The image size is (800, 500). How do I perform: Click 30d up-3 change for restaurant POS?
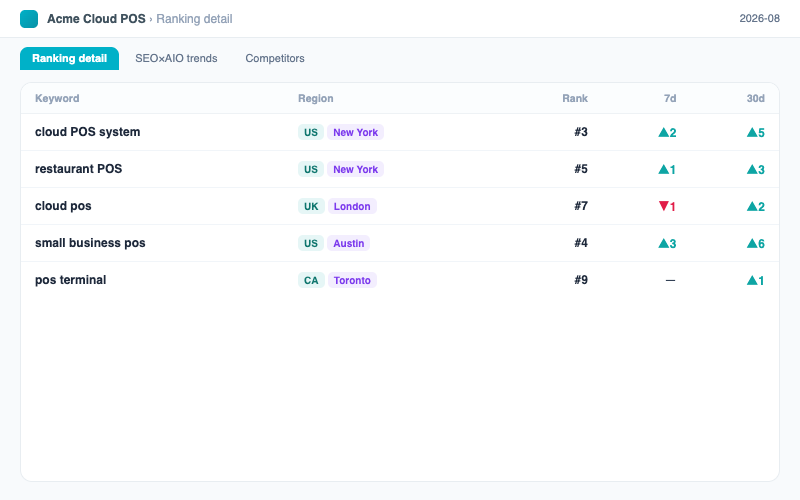click(x=756, y=169)
